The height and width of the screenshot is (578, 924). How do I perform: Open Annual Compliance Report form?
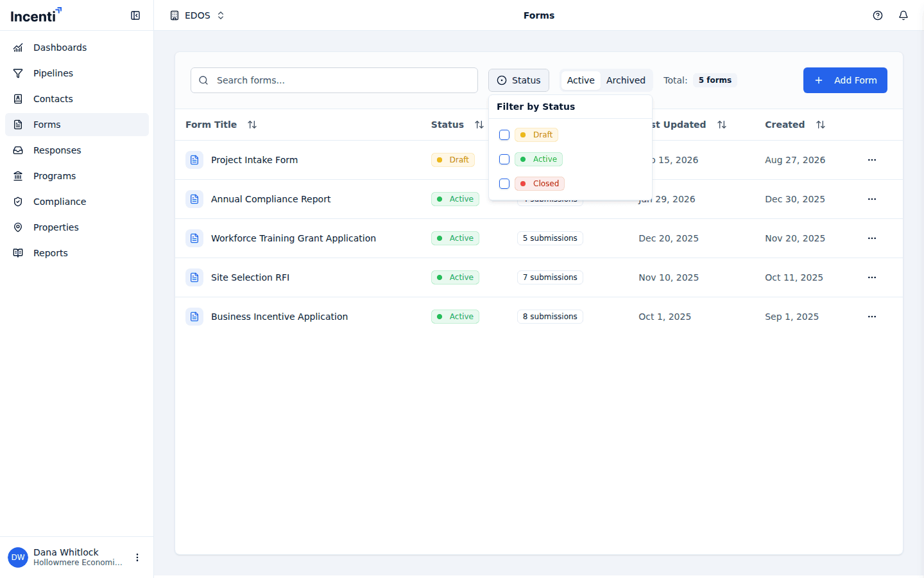(271, 199)
